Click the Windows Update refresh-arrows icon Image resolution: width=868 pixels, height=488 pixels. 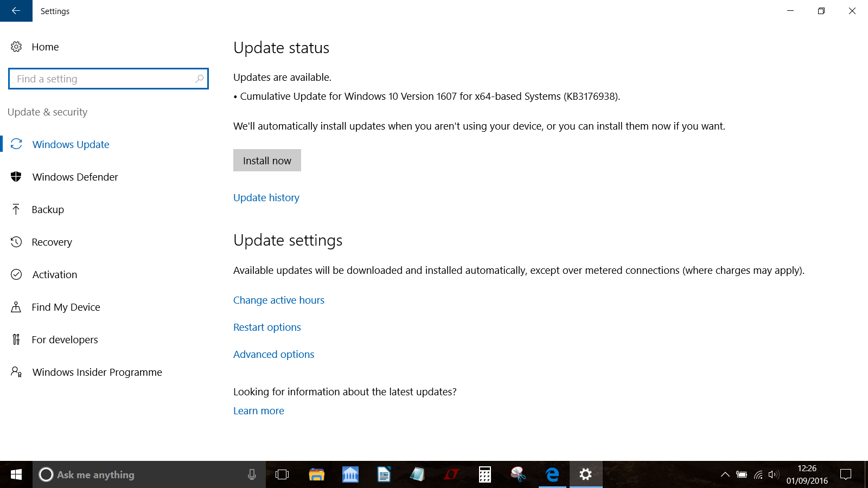pos(16,144)
